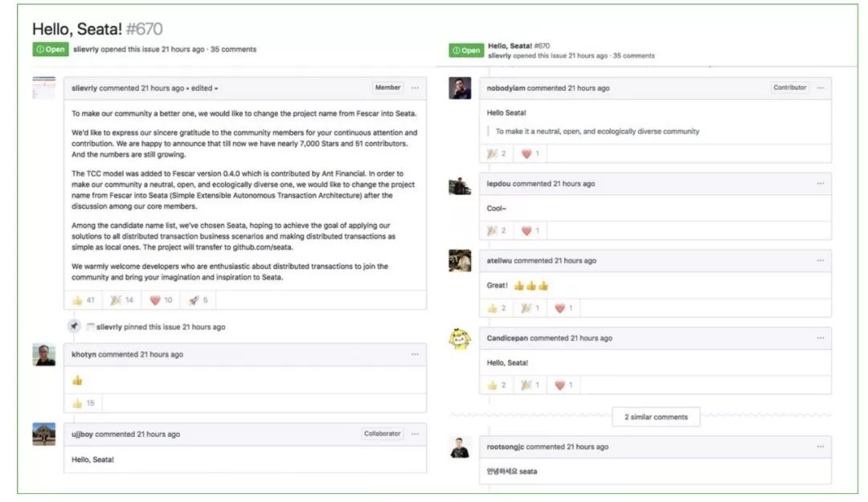Click the hooray reaction on Candicepan's comment
The image size is (868, 502).
[530, 385]
